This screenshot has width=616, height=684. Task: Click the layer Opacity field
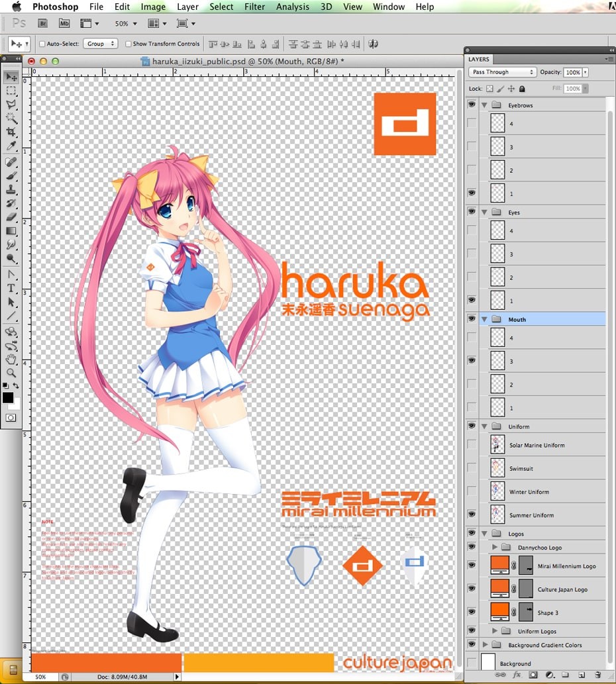point(573,72)
